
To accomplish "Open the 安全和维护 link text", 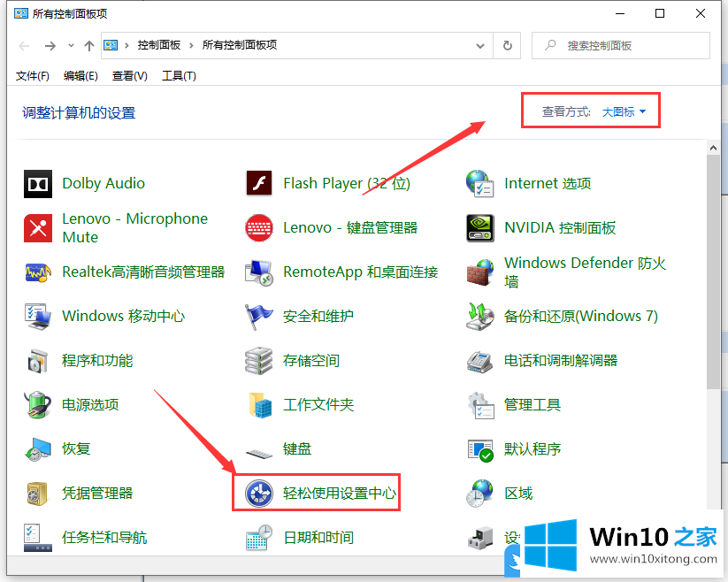I will (x=318, y=317).
